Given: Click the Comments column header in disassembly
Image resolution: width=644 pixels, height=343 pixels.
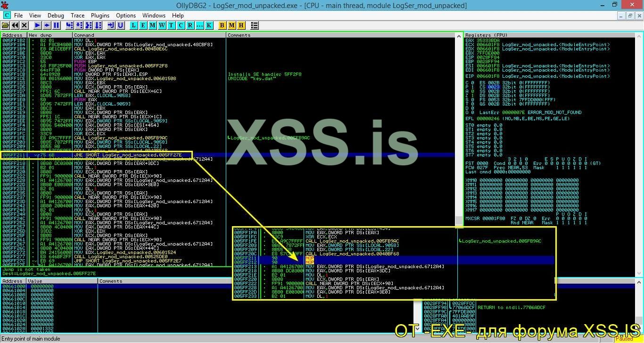Looking at the screenshot, I should [239, 35].
